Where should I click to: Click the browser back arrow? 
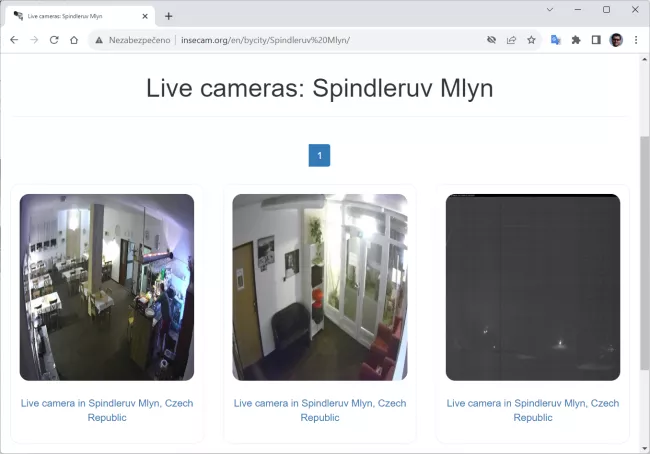pos(14,40)
